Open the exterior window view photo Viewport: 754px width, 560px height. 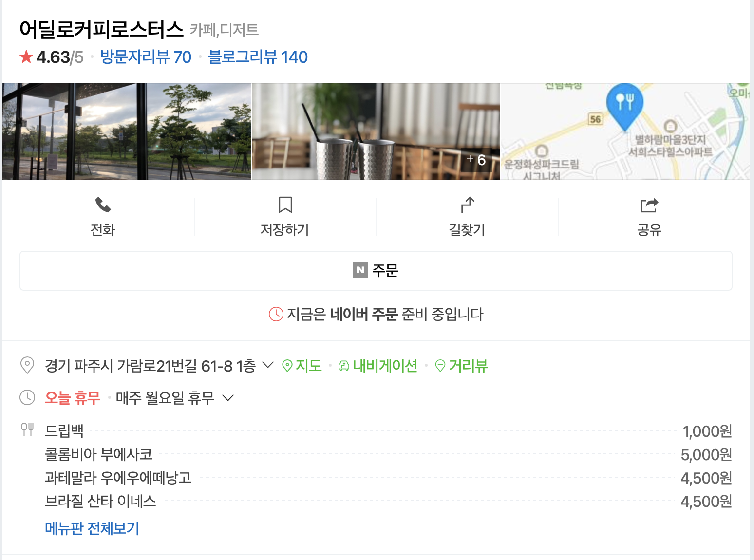click(x=127, y=131)
